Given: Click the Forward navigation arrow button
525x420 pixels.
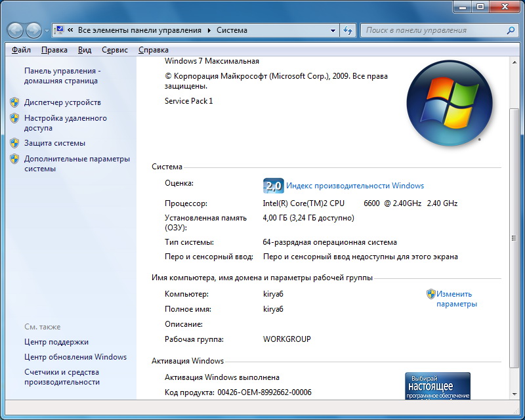Looking at the screenshot, I should (x=33, y=30).
